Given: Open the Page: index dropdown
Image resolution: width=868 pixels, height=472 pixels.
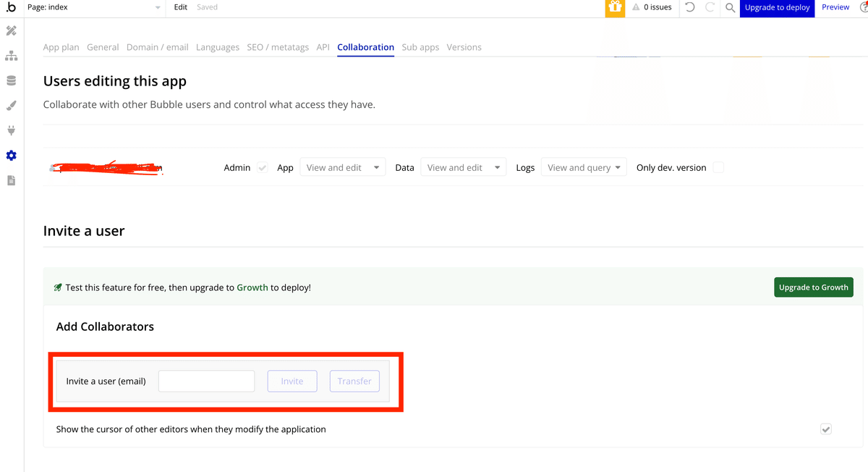Looking at the screenshot, I should pos(94,7).
